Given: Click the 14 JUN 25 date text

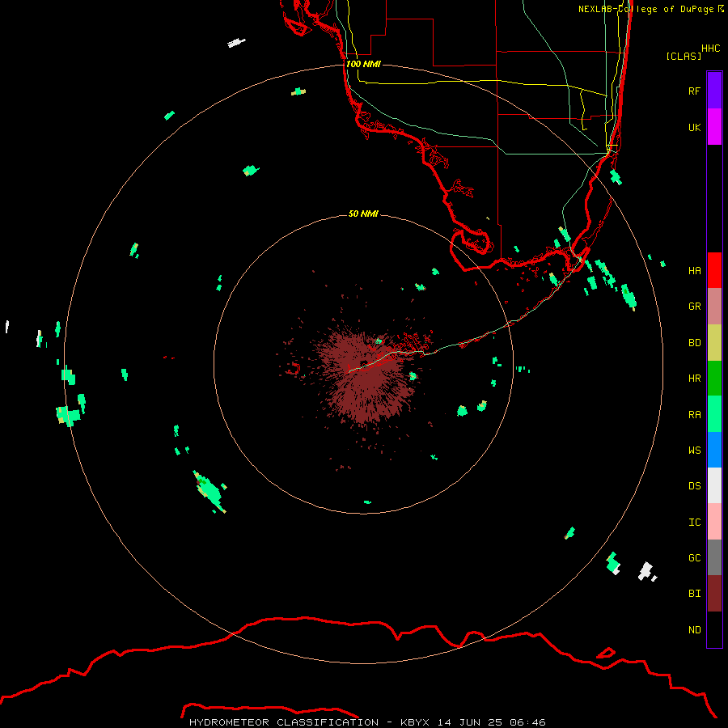Looking at the screenshot, I should point(468,722).
